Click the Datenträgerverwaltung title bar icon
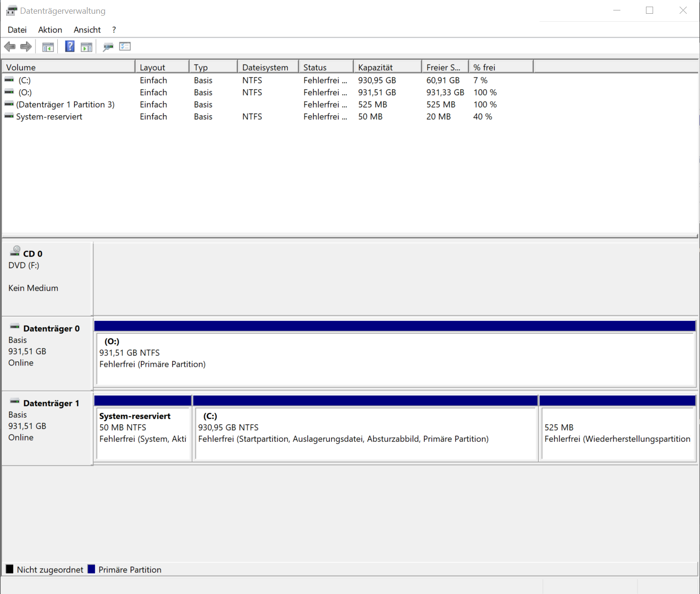This screenshot has height=594, width=700. click(11, 10)
